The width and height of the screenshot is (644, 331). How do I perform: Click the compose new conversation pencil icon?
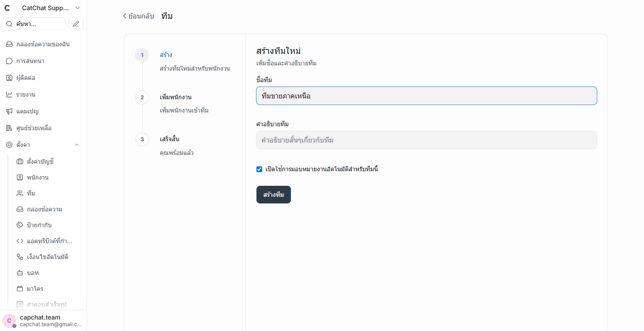point(76,24)
